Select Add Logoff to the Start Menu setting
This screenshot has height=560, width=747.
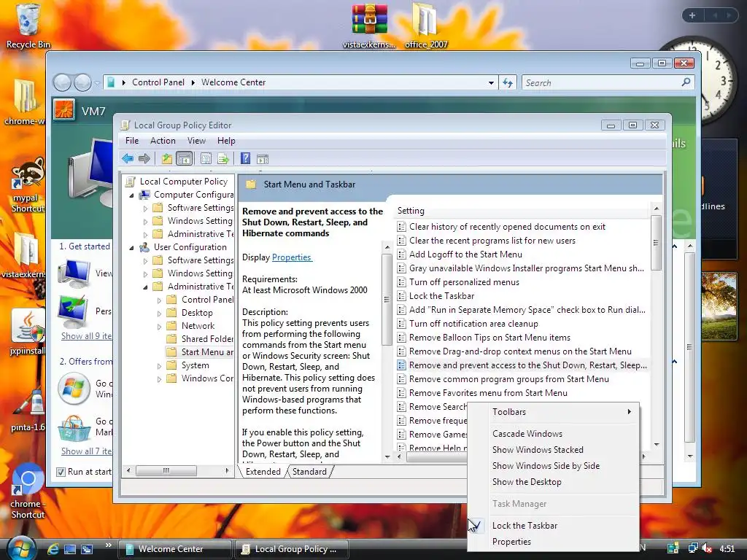click(460, 254)
